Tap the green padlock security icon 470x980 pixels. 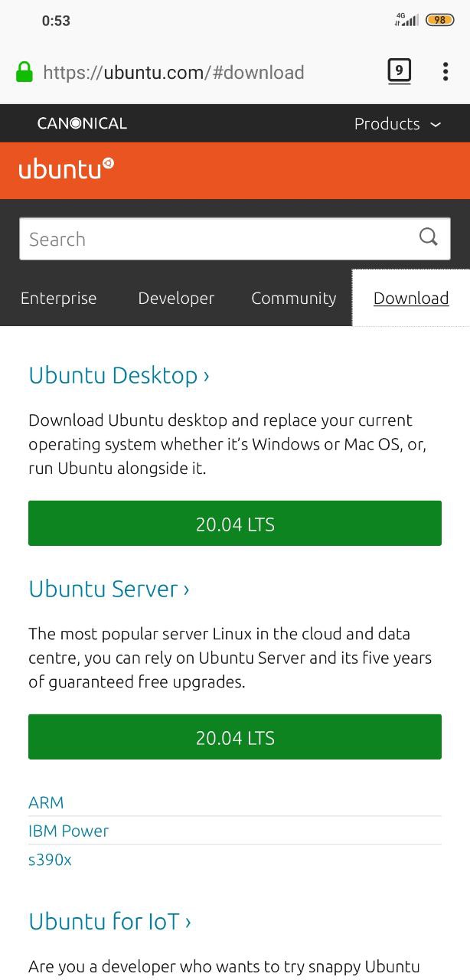coord(24,73)
